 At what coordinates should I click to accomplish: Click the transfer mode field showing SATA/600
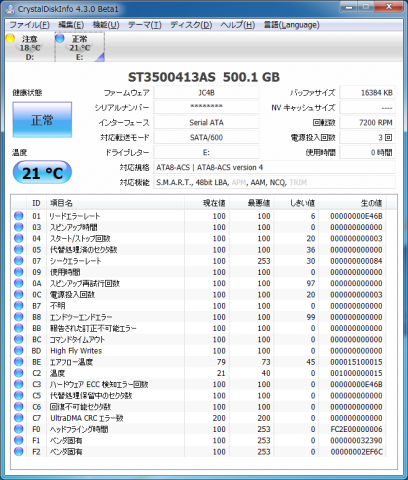point(206,137)
